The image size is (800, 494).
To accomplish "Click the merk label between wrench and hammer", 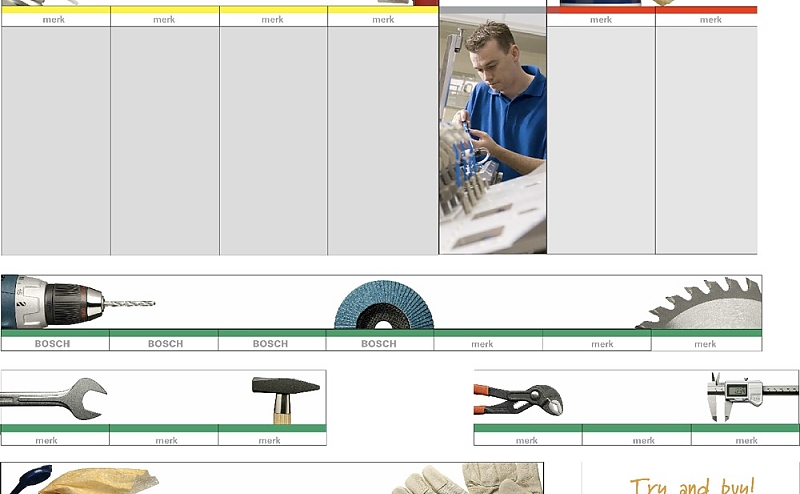I will pyautogui.click(x=166, y=440).
